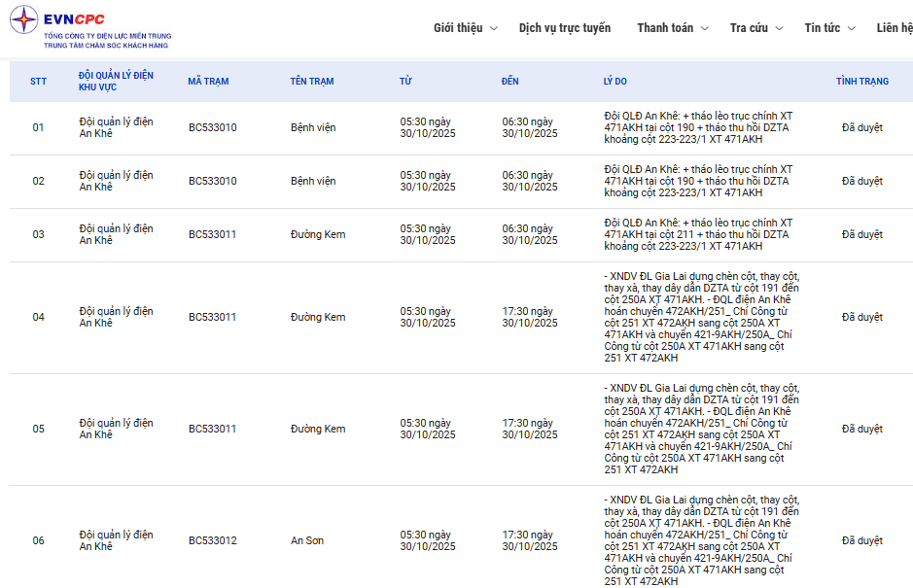Click the EVNCPC logo icon

pos(23,19)
